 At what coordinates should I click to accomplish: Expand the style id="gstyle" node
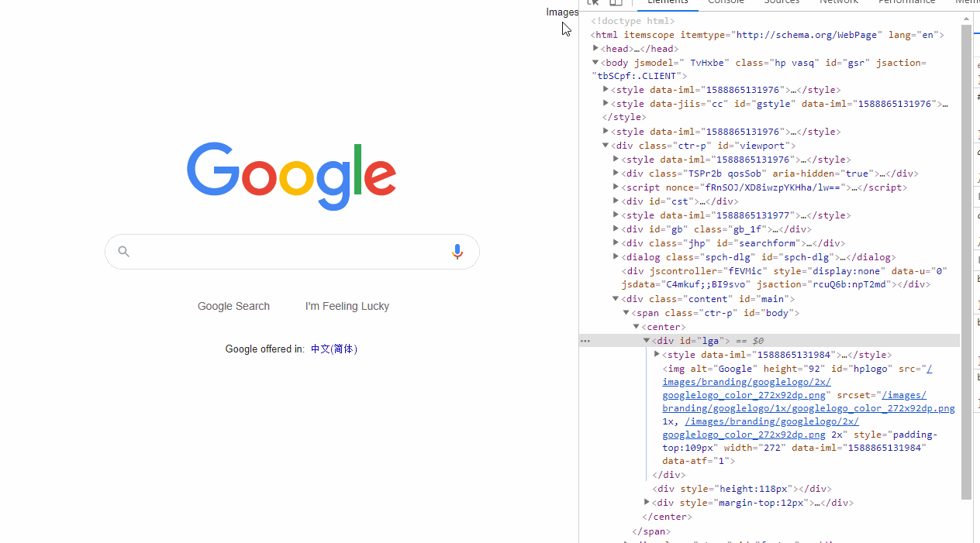pyautogui.click(x=606, y=103)
